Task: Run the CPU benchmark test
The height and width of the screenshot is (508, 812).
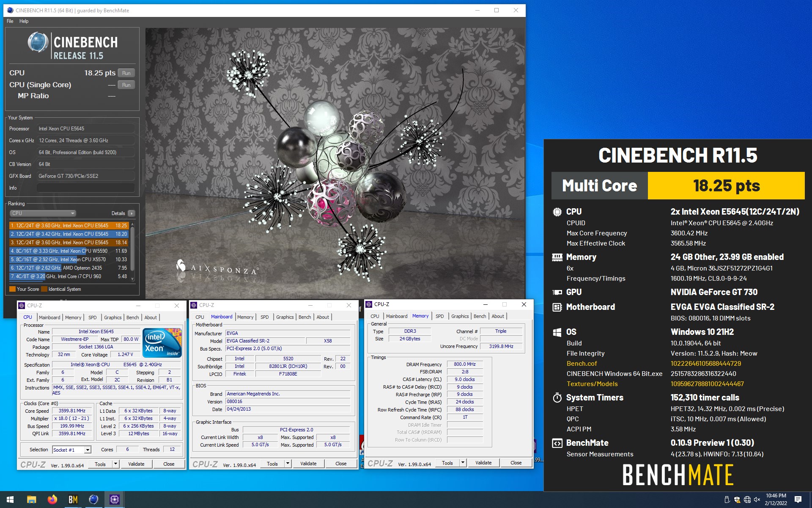Action: (x=126, y=73)
